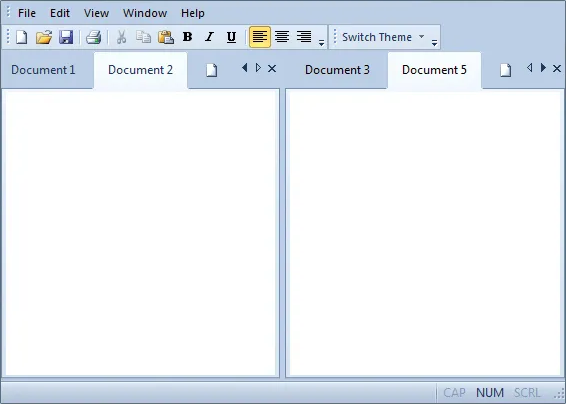Paste from clipboard icon
The height and width of the screenshot is (404, 566).
coord(166,37)
